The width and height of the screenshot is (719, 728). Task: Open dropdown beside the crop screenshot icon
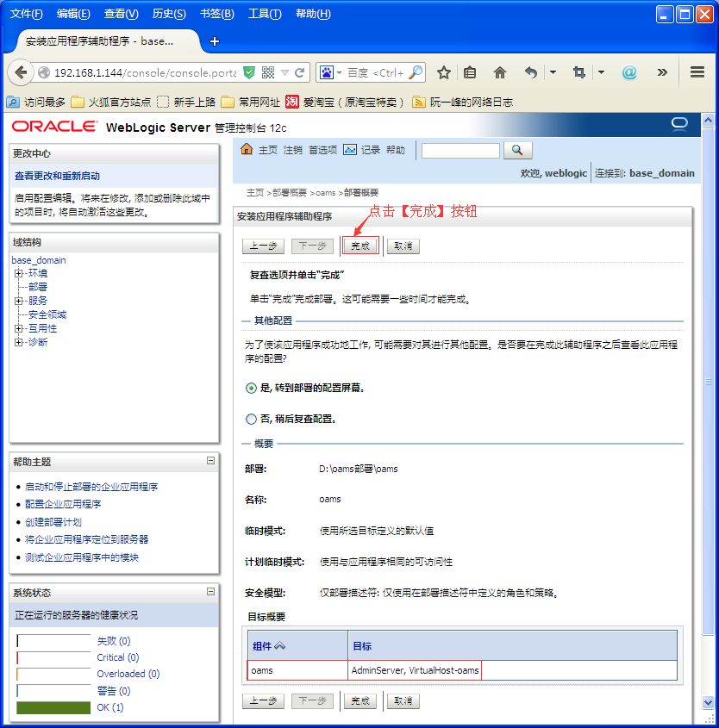[601, 72]
